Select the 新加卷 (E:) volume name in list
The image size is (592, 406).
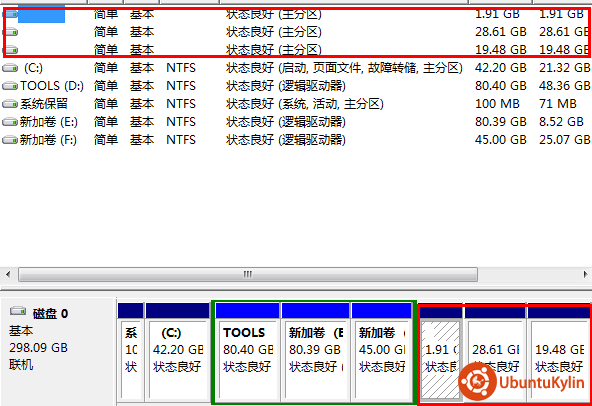click(x=48, y=122)
